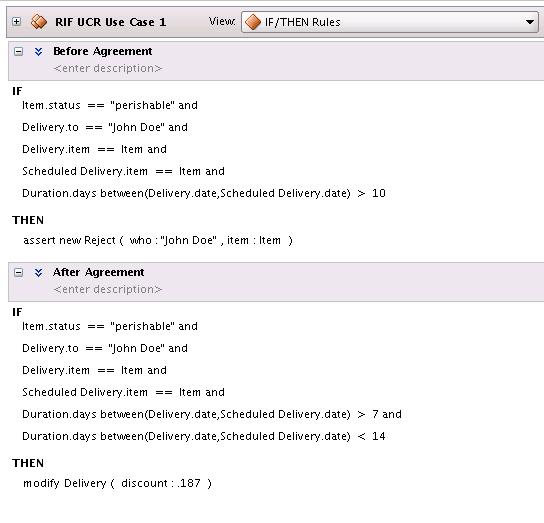The image size is (544, 523).
Task: Collapse the Before Agreement rule
Action: (x=18, y=52)
